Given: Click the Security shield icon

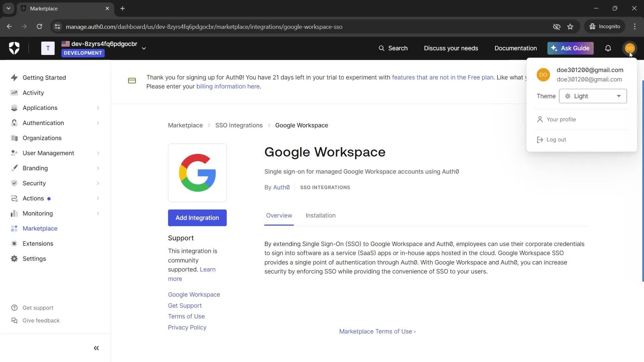Looking at the screenshot, I should pos(14,183).
